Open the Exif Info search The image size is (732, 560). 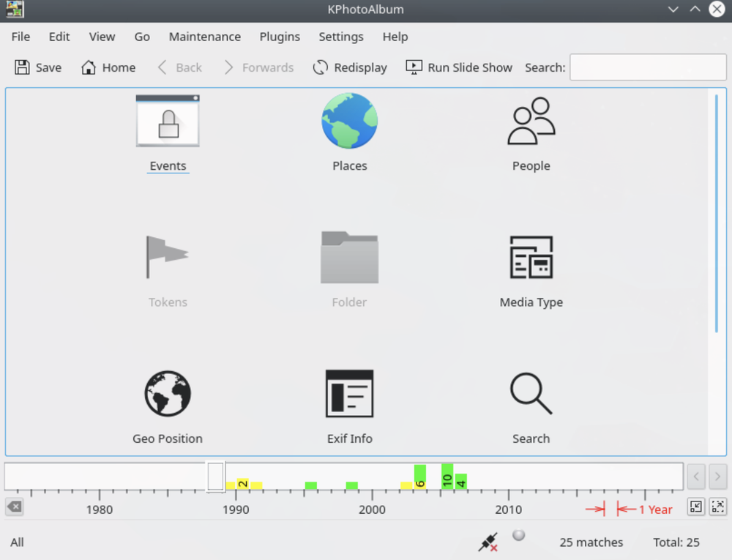pyautogui.click(x=350, y=407)
